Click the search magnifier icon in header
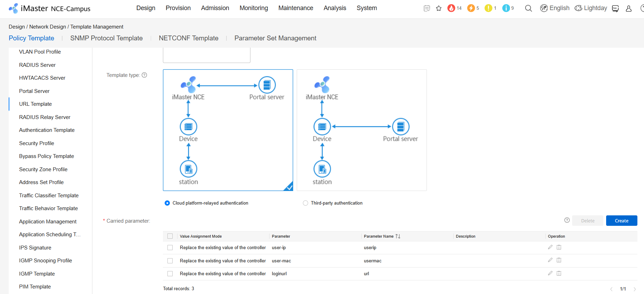The width and height of the screenshot is (644, 294). click(528, 8)
